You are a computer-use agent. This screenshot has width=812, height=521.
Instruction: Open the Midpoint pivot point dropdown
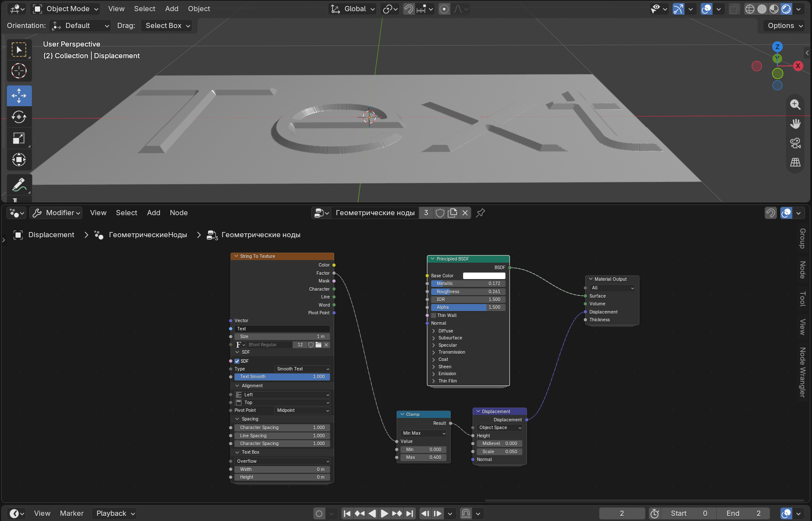point(302,410)
